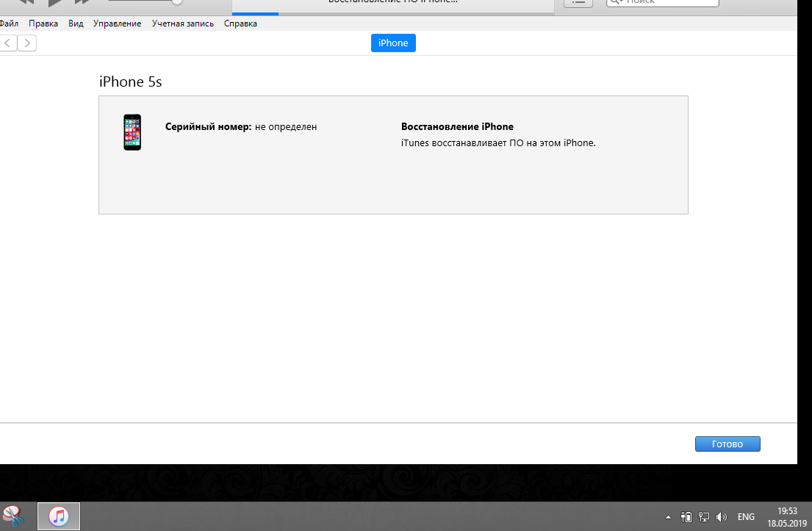Screen dimensions: 812x531
Task: Click the rewind button in player controls
Action: 26,1
